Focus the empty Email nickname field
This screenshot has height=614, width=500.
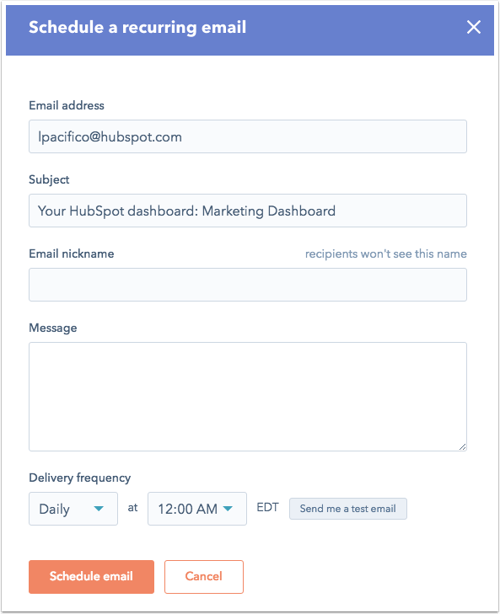point(247,285)
